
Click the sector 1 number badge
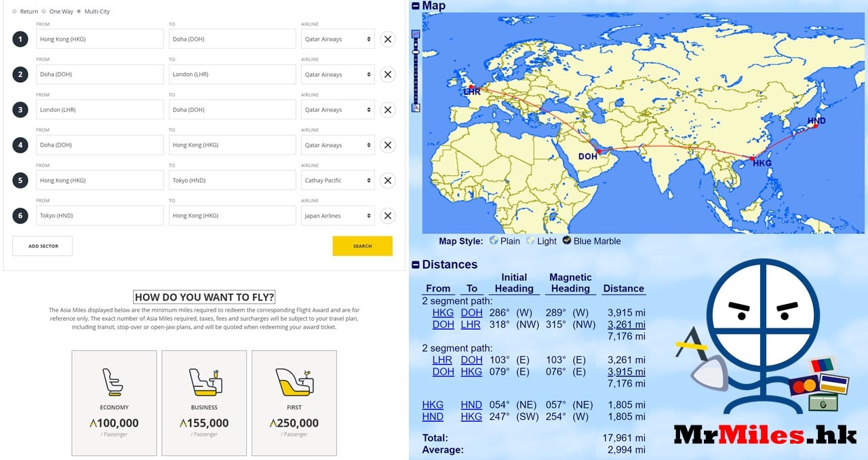[20, 39]
